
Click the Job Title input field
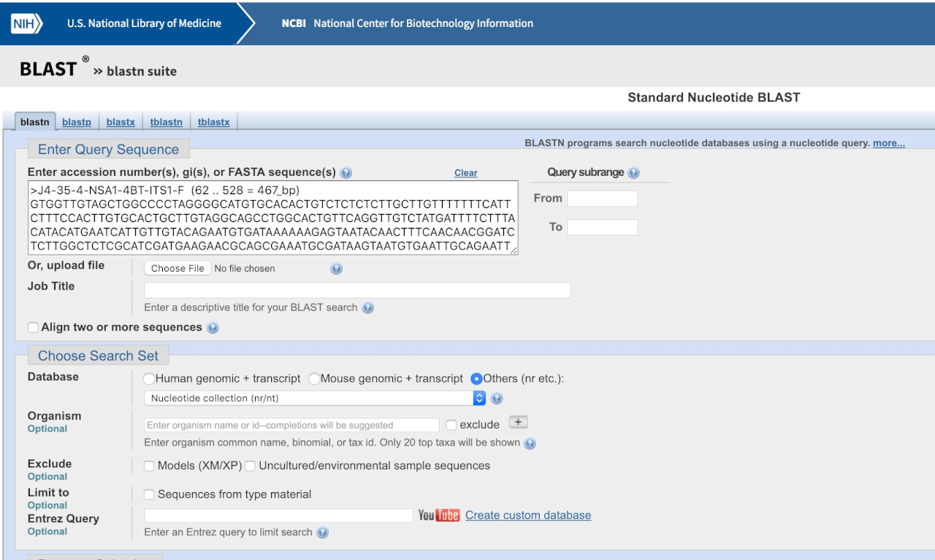(x=357, y=290)
